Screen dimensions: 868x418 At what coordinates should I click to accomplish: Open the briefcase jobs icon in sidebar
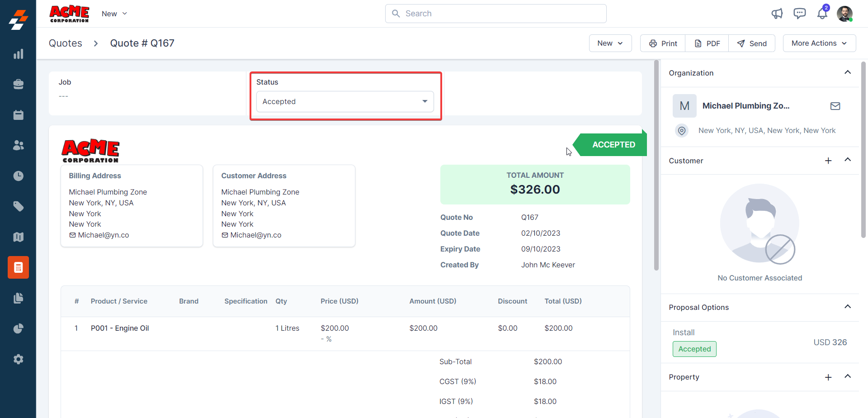(18, 84)
